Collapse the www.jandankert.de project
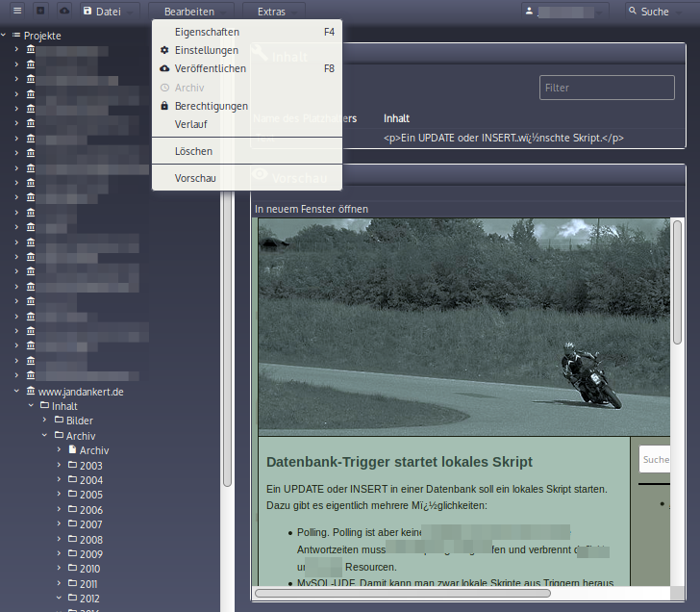700x612 pixels. (16, 391)
